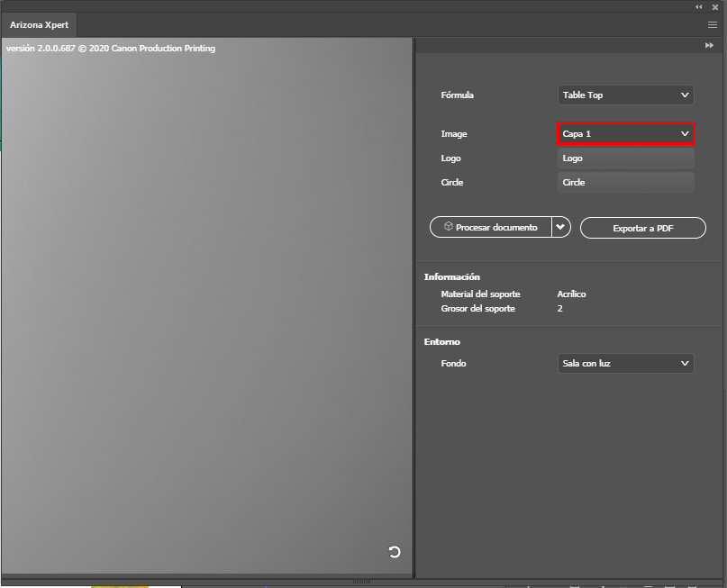Click the Entorno section heading

tap(441, 341)
